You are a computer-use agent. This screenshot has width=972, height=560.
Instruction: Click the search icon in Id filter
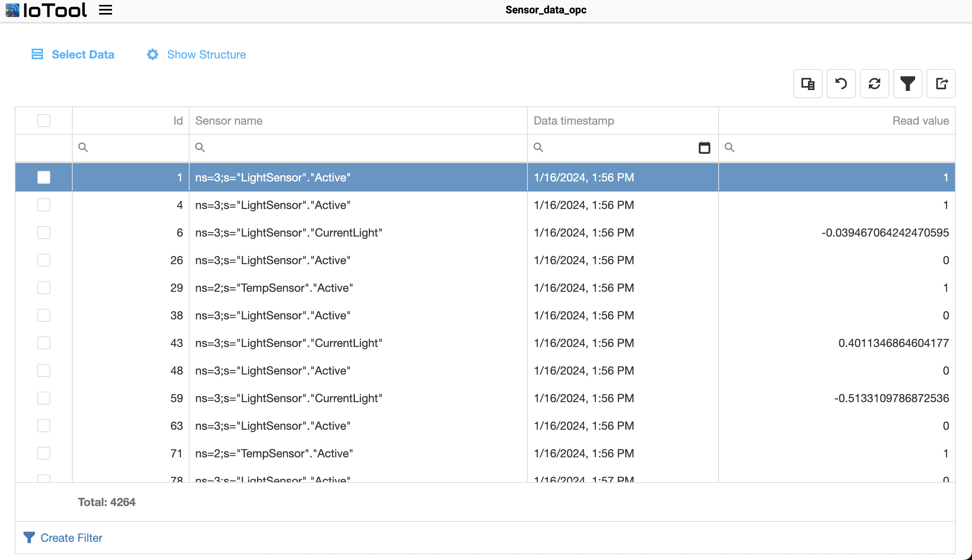tap(83, 147)
